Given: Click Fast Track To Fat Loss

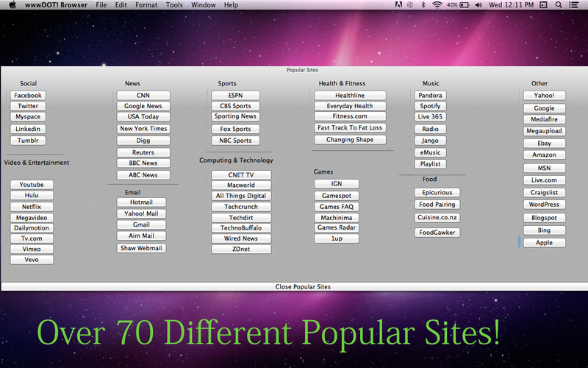Looking at the screenshot, I should pyautogui.click(x=350, y=127).
